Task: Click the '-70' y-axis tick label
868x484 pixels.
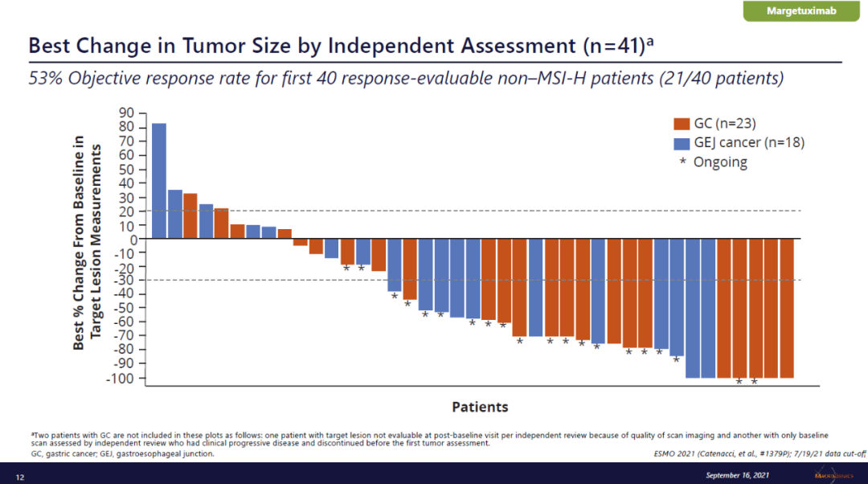Action: pyautogui.click(x=124, y=335)
